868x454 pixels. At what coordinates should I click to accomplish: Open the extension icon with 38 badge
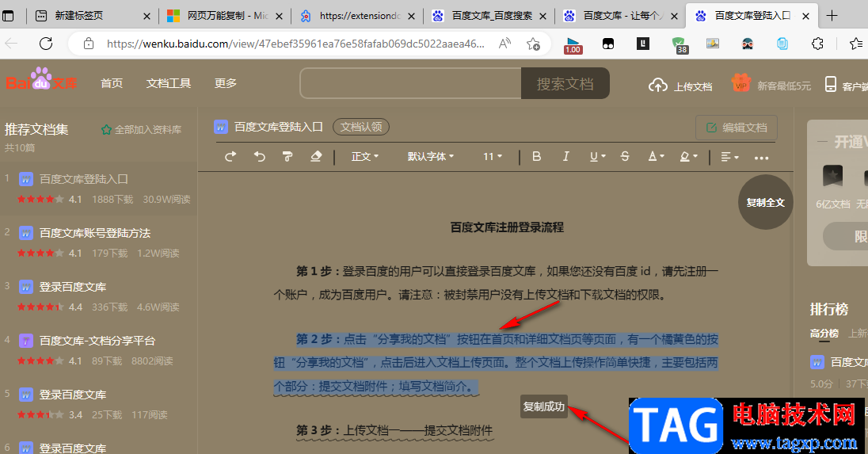point(679,44)
